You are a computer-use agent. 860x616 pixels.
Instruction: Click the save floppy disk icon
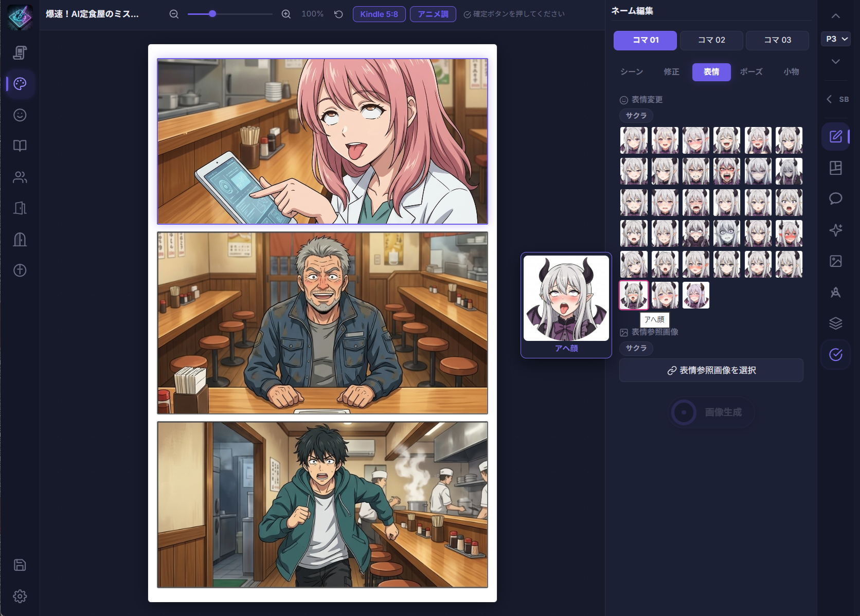(x=20, y=565)
